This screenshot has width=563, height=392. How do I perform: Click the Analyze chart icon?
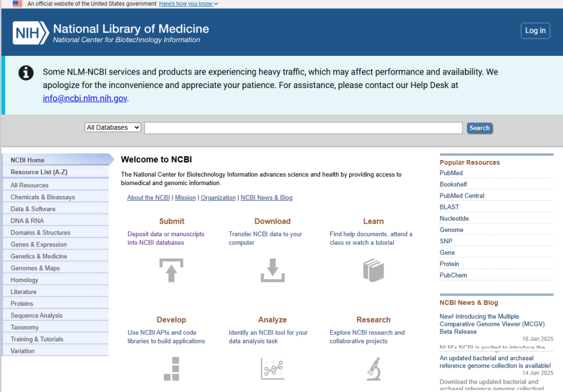coord(272,369)
